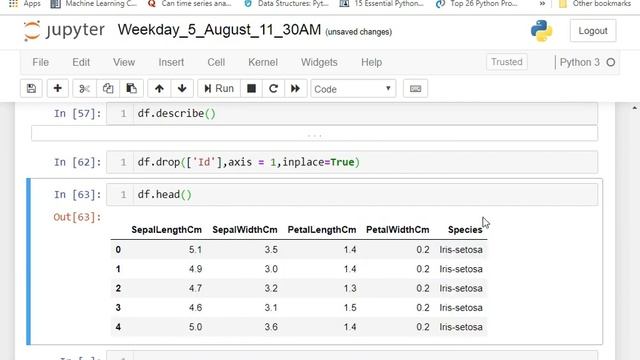Open the File menu
The width and height of the screenshot is (640, 360).
coord(40,62)
